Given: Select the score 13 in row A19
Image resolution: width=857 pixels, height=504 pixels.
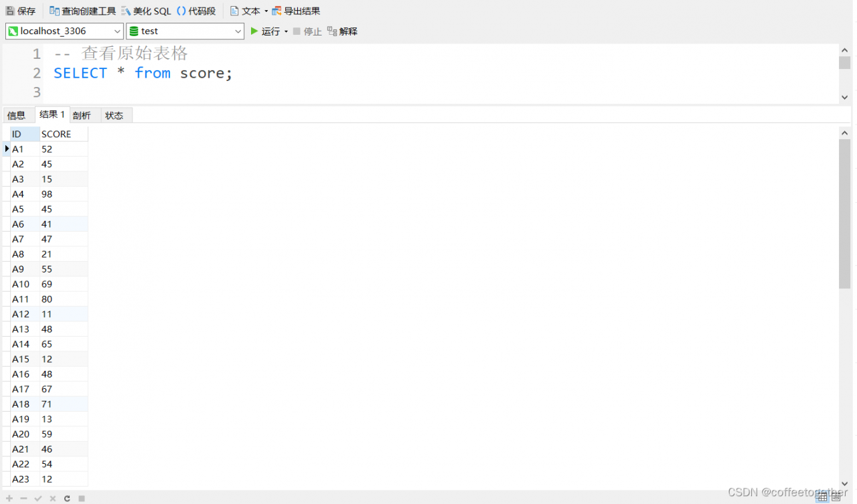Looking at the screenshot, I should pos(64,419).
